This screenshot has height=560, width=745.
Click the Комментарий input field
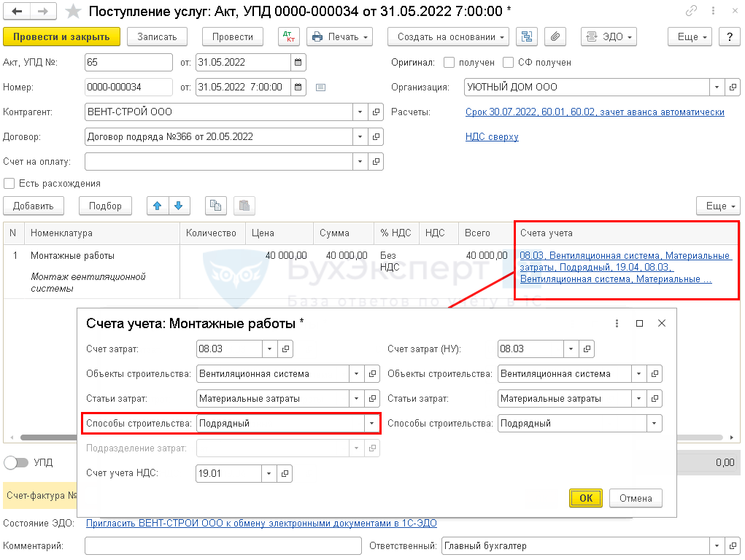tap(223, 545)
